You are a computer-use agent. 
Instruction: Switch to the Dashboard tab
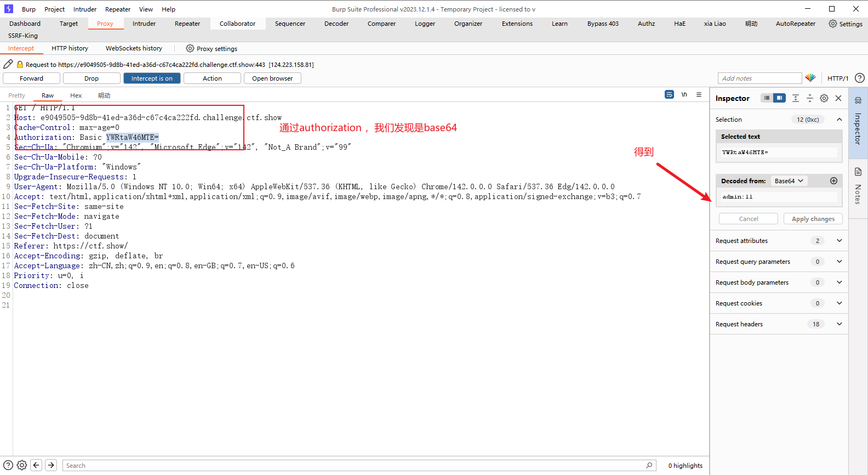tap(25, 24)
